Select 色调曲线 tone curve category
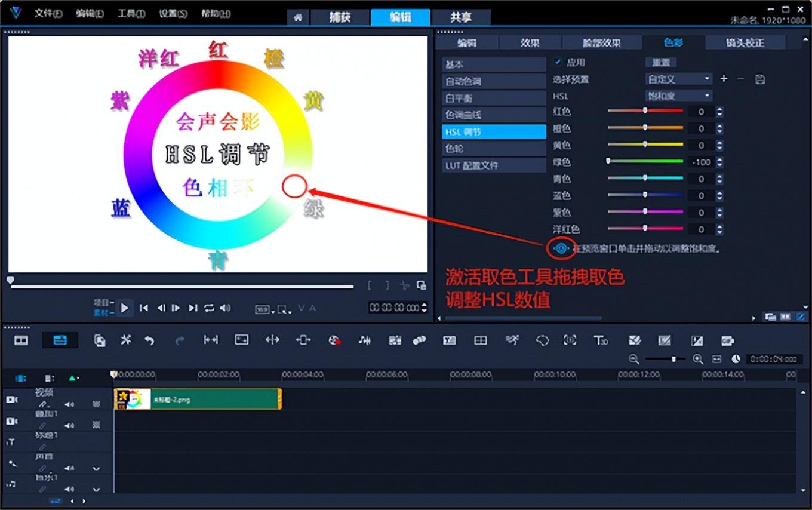This screenshot has width=812, height=510. (x=494, y=115)
